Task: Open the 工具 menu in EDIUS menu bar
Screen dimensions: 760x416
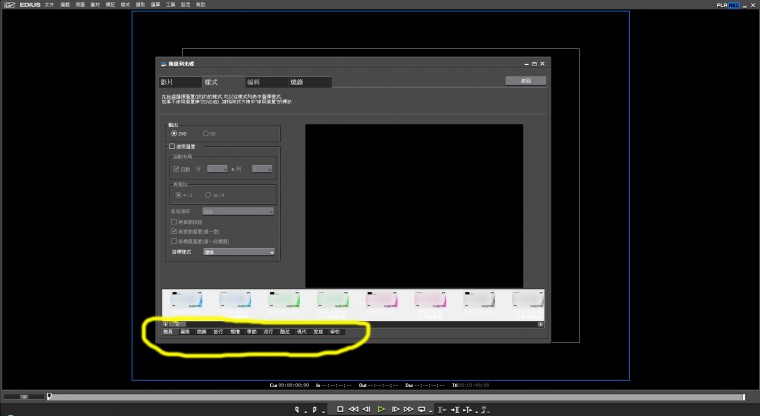Action: (170, 5)
